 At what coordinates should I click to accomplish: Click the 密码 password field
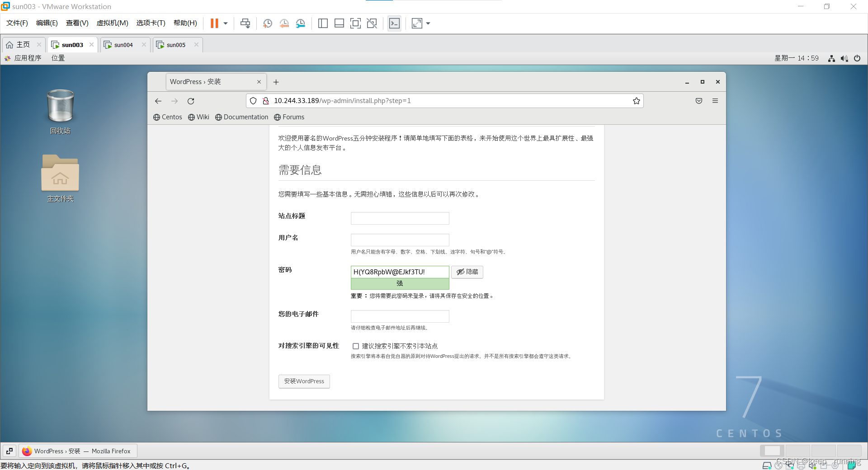[400, 272]
